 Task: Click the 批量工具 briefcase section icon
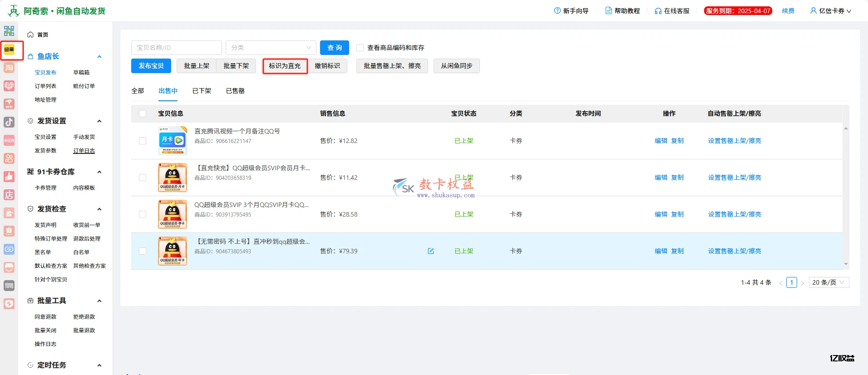click(30, 301)
